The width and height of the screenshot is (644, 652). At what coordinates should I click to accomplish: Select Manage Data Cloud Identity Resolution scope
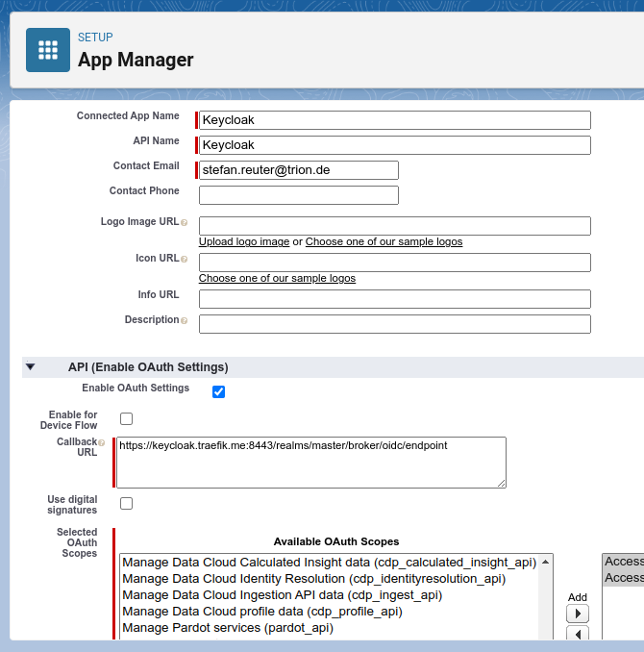330,578
